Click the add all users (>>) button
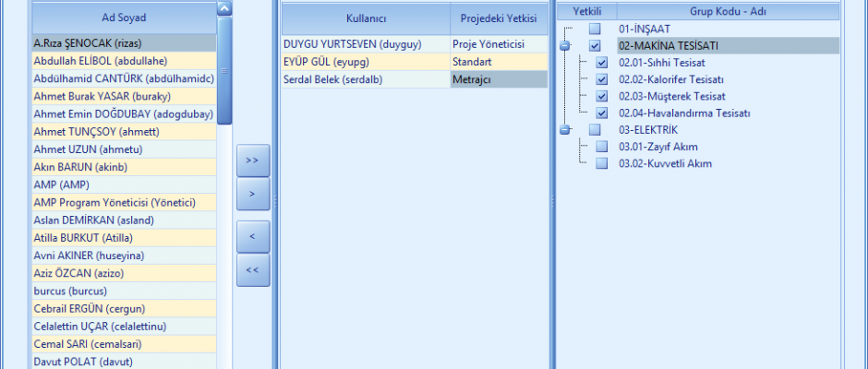This screenshot has width=868, height=369. (252, 160)
